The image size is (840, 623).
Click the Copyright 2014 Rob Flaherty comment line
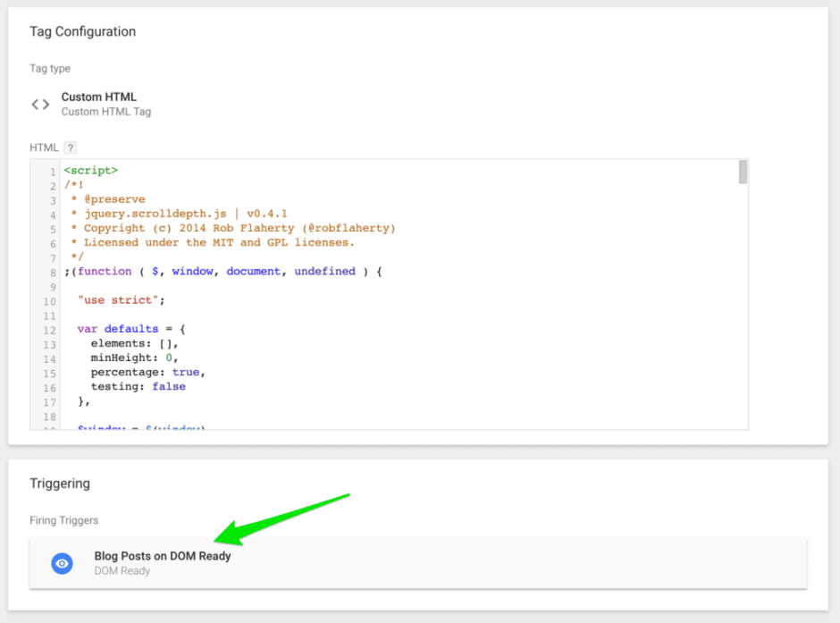point(239,229)
